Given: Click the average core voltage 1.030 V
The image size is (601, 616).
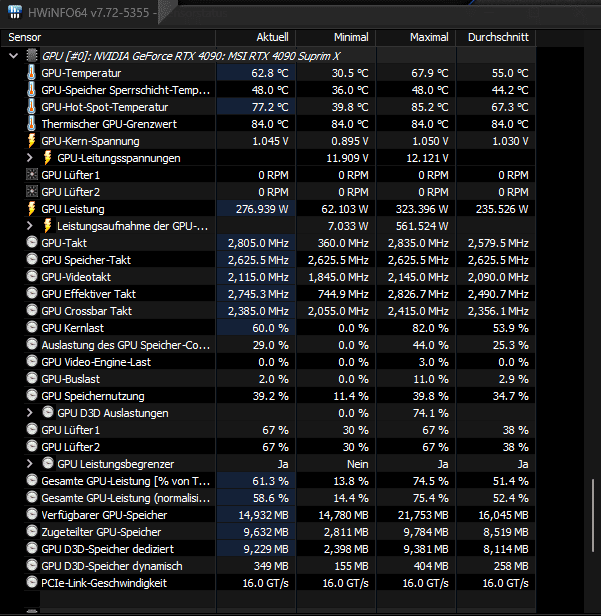Looking at the screenshot, I should pyautogui.click(x=510, y=141).
